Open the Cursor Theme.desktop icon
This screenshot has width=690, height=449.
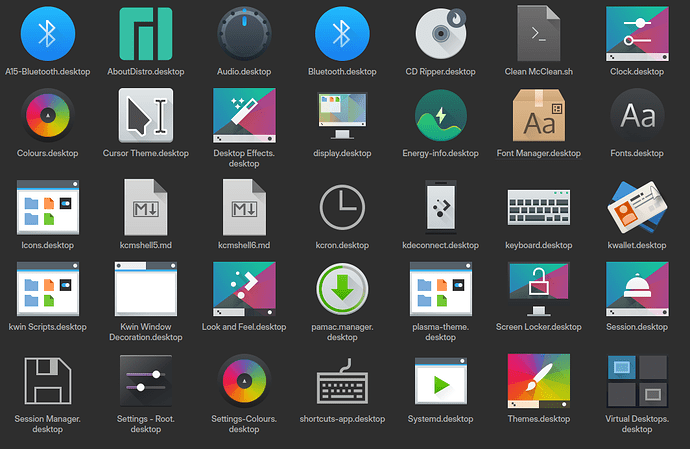coord(146,115)
